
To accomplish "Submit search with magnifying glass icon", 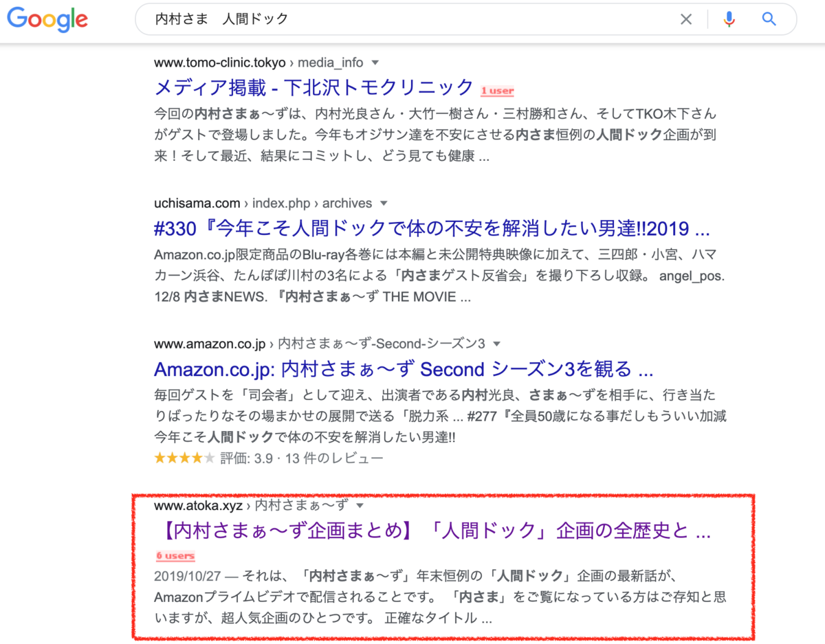I will [x=769, y=19].
